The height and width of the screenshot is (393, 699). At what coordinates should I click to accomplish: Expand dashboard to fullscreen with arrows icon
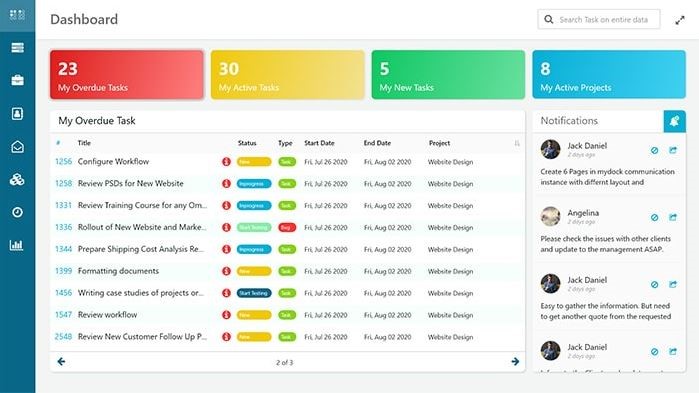coord(680,20)
